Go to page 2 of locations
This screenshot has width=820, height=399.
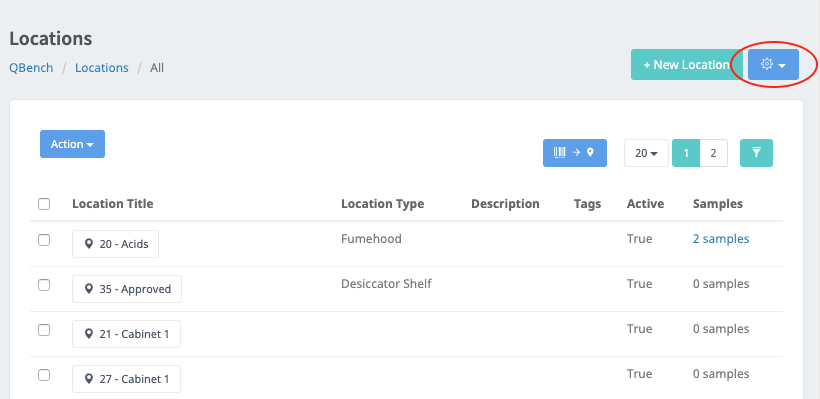point(713,153)
